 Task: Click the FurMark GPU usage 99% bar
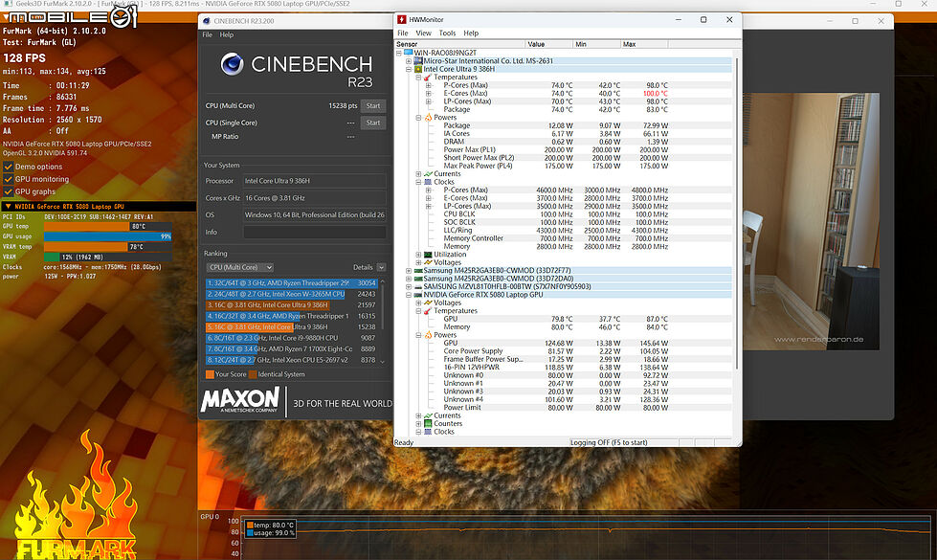pyautogui.click(x=108, y=236)
